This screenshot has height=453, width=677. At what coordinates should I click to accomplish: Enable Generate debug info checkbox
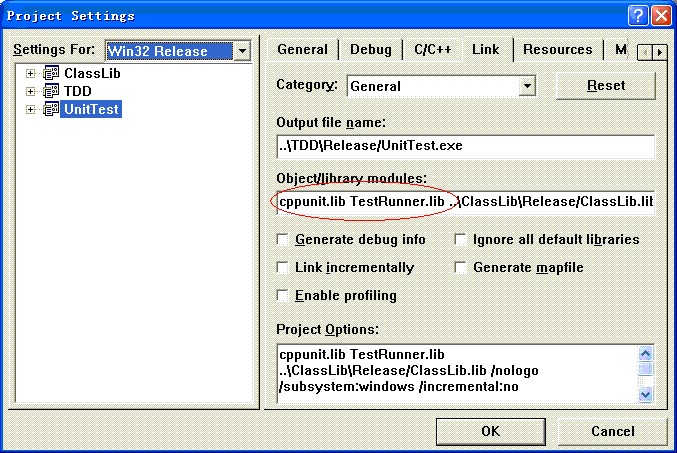[284, 240]
